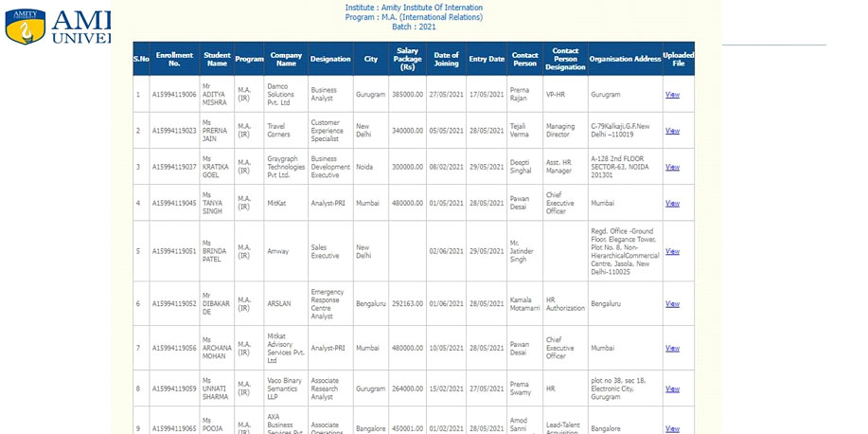Select enrollment number A15994119051
This screenshot has width=868, height=434.
(x=174, y=251)
